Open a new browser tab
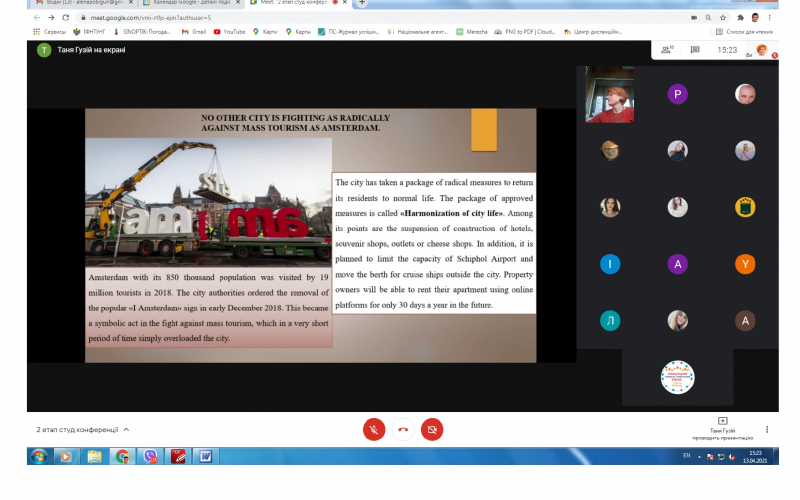This screenshot has width=800, height=500. click(362, 3)
